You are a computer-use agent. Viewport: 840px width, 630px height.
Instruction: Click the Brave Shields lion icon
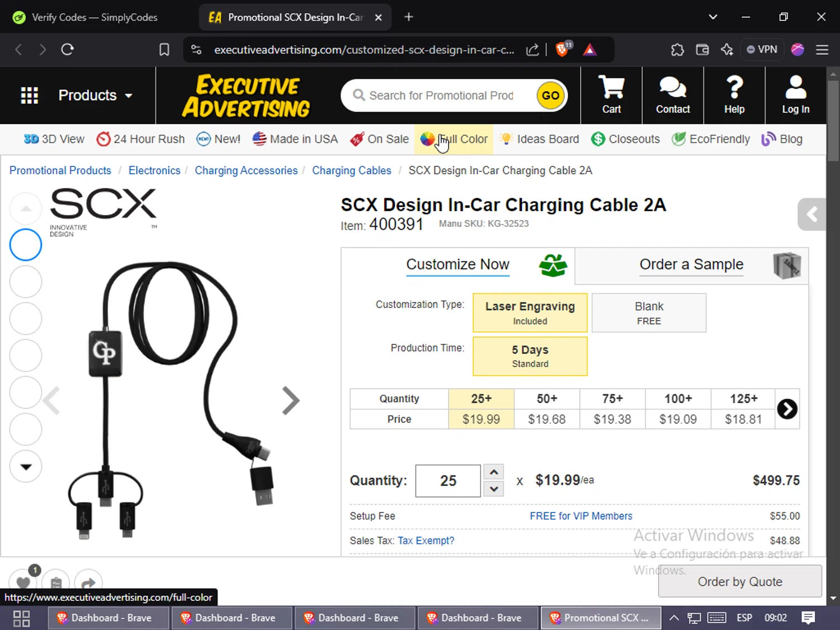click(x=562, y=49)
